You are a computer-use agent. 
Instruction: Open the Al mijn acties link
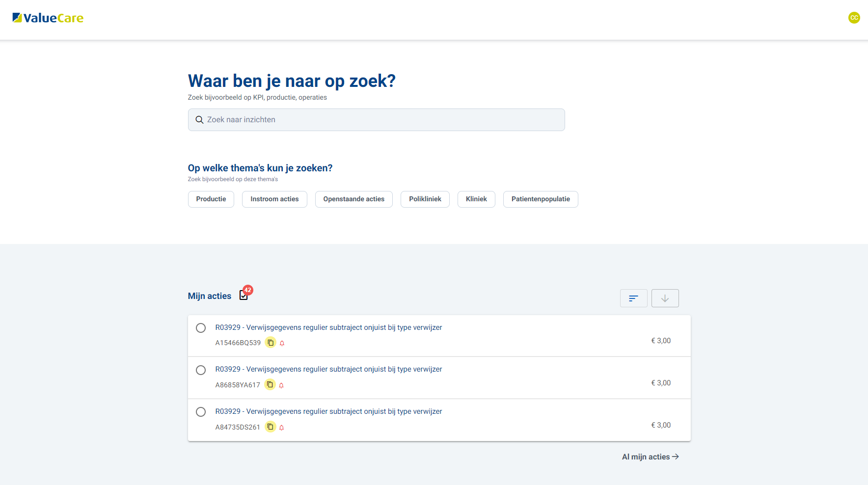(x=650, y=457)
